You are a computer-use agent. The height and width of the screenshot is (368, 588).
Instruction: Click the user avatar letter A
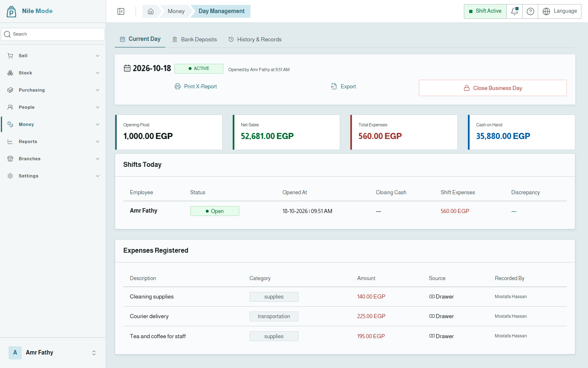click(x=15, y=352)
